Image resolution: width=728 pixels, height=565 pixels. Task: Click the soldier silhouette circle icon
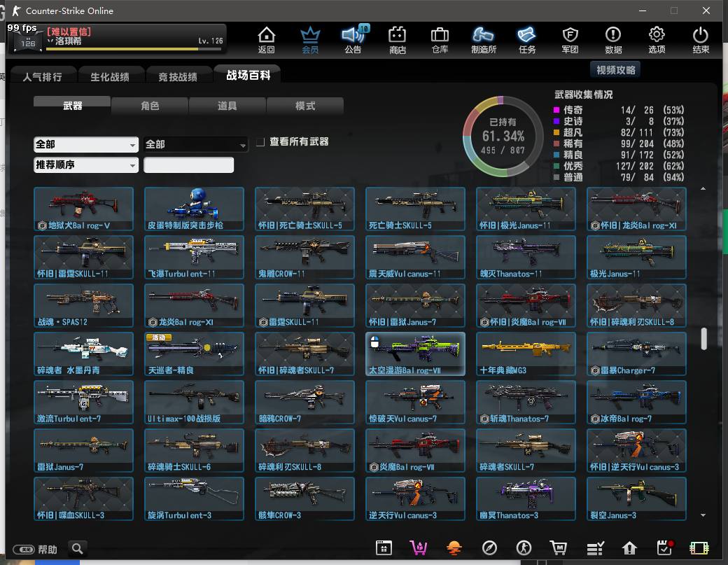click(524, 548)
